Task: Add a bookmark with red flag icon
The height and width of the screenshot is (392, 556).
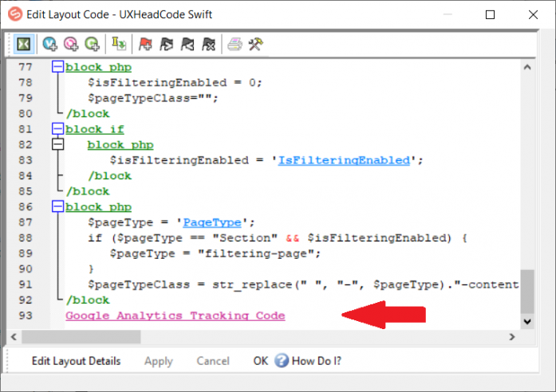Action: 145,45
